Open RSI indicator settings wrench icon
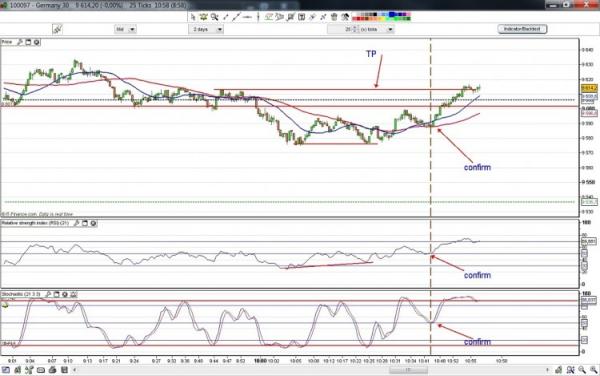The width and height of the screenshot is (600, 376). pos(77,223)
